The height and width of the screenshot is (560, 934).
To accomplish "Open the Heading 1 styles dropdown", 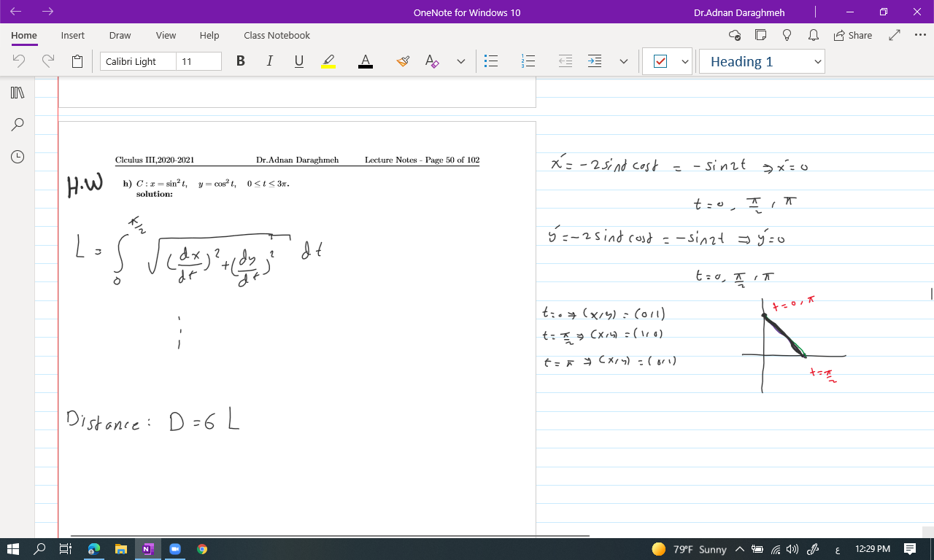I will (x=762, y=62).
